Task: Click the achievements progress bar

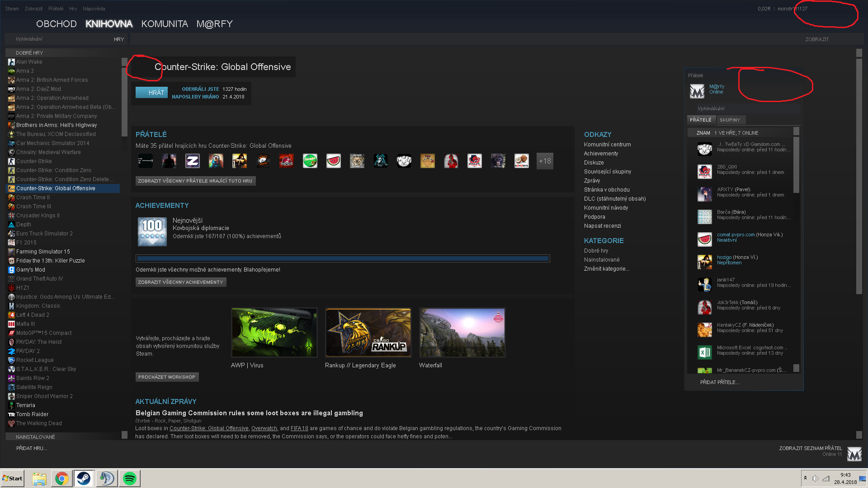Action: (x=342, y=259)
